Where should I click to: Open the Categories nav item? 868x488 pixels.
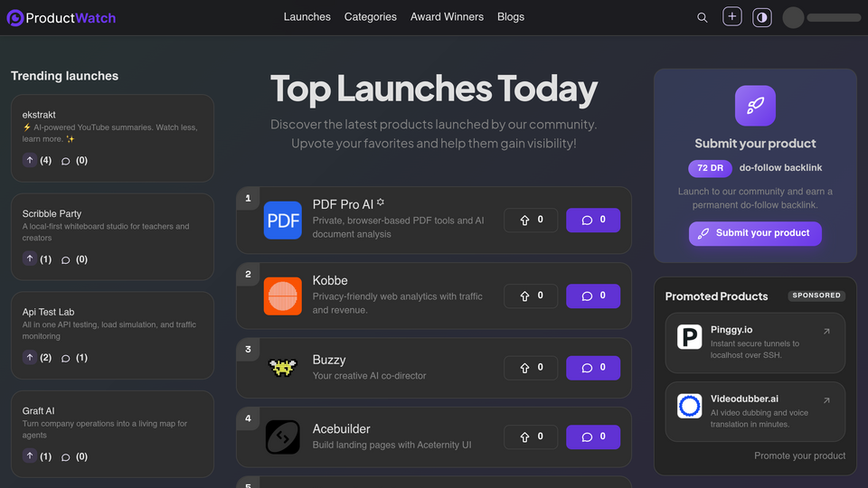[371, 17]
